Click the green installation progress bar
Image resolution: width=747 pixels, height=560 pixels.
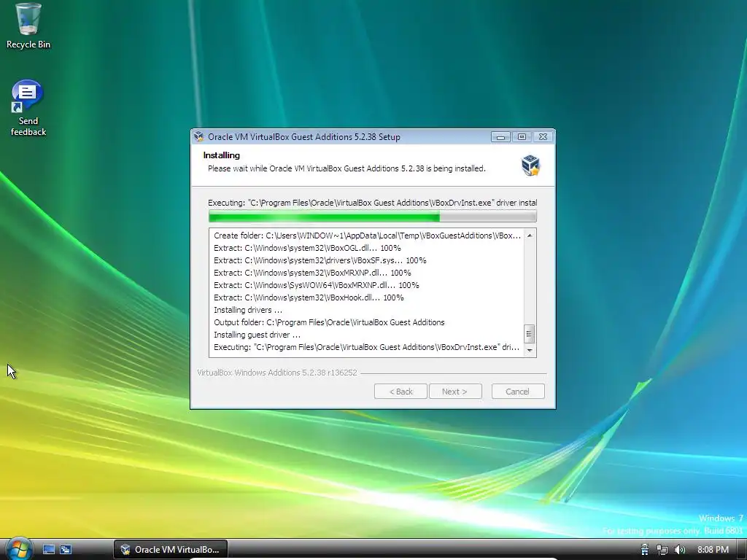[x=373, y=217]
